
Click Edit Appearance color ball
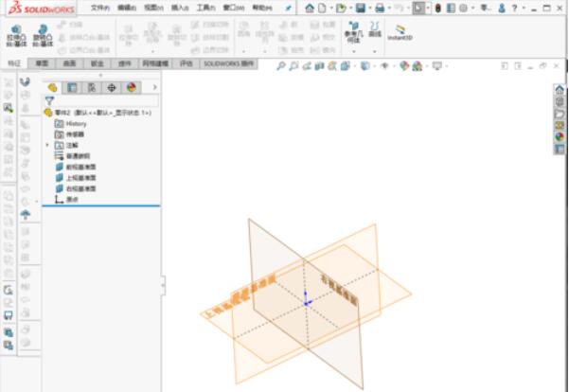[404, 66]
